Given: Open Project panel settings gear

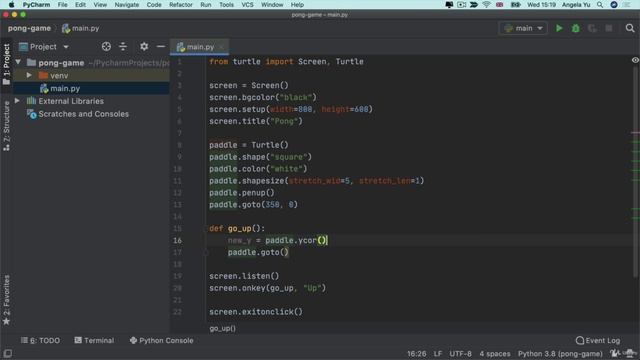Looking at the screenshot, I should point(144,47).
